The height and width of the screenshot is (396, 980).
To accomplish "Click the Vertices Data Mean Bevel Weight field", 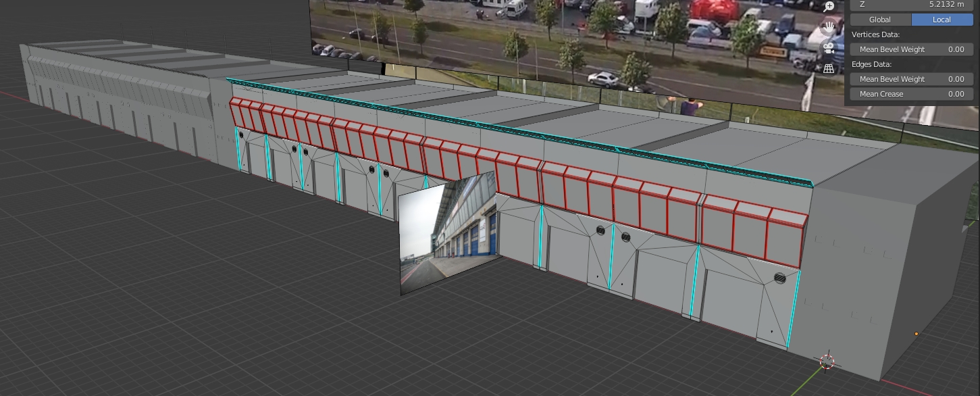I will pos(911,49).
